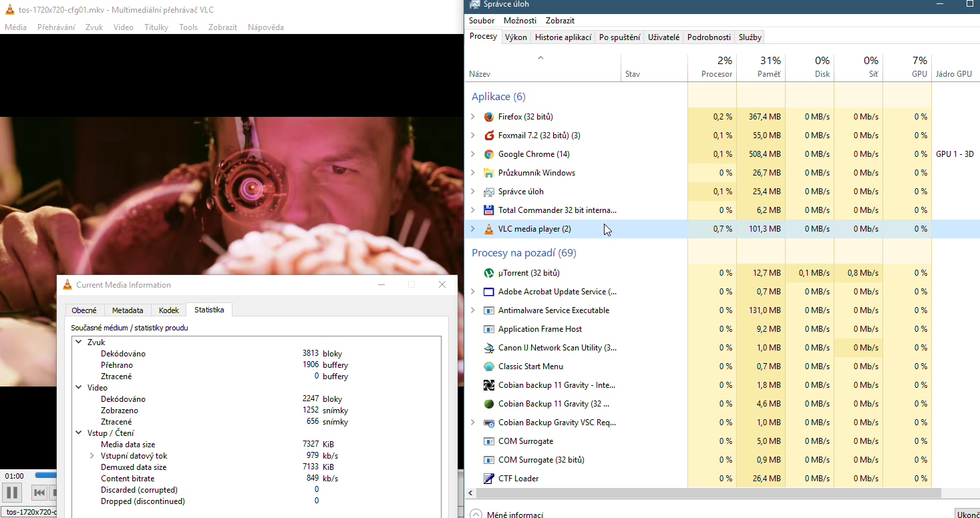Click the VLC seek bar next to 01:00

(45, 475)
